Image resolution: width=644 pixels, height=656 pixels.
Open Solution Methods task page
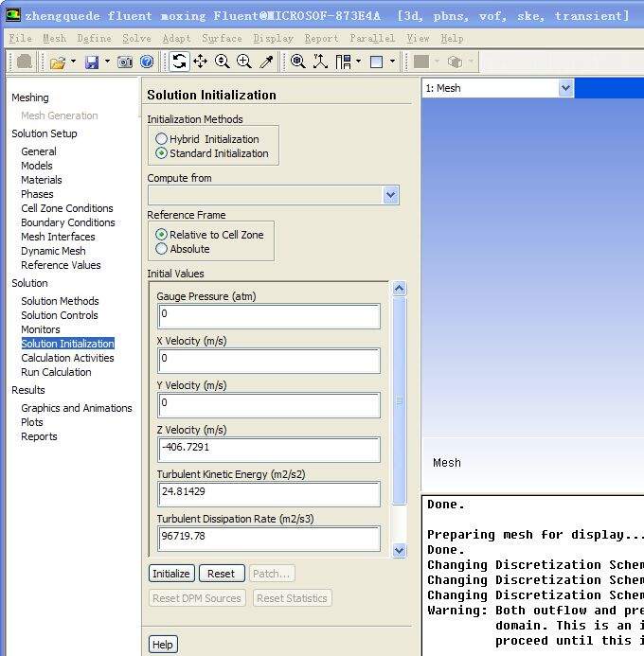[60, 301]
